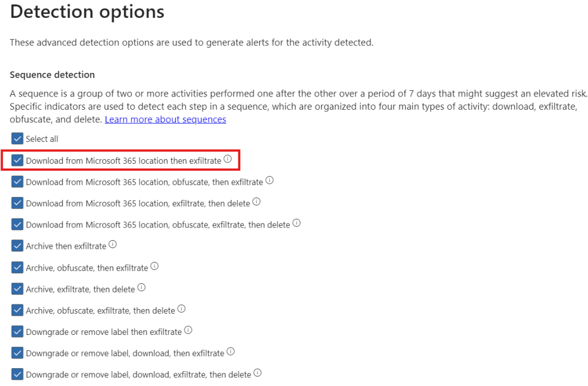
Task: Open 'Learn more about sequences' link
Action: [x=166, y=119]
